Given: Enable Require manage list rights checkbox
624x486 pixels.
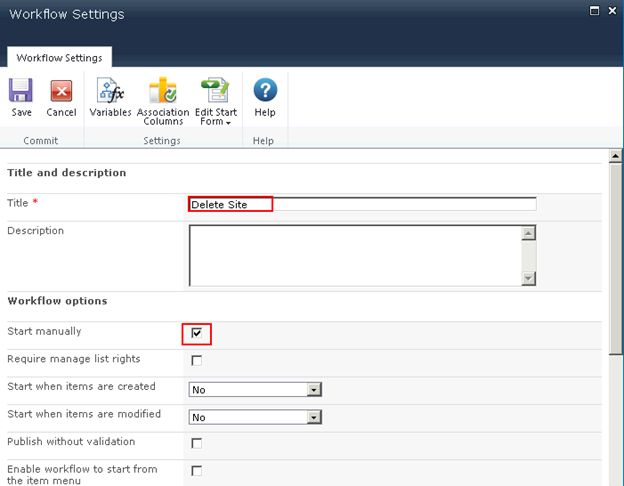Looking at the screenshot, I should (196, 360).
